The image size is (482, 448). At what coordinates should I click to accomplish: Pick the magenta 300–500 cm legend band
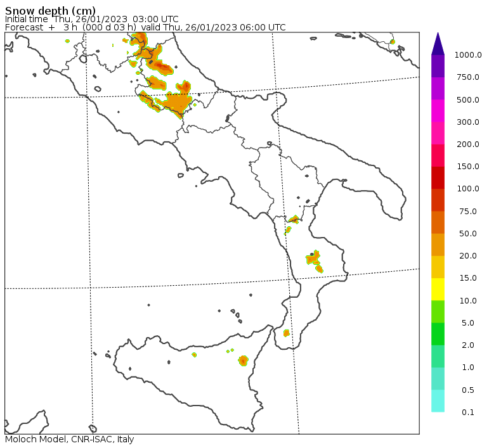[x=438, y=111]
